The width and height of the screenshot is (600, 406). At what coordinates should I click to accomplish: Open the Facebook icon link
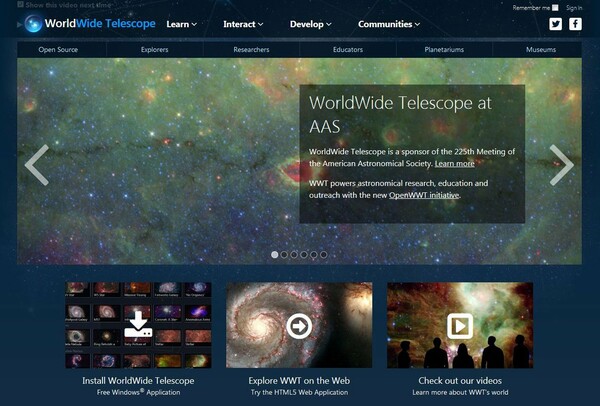tap(575, 24)
